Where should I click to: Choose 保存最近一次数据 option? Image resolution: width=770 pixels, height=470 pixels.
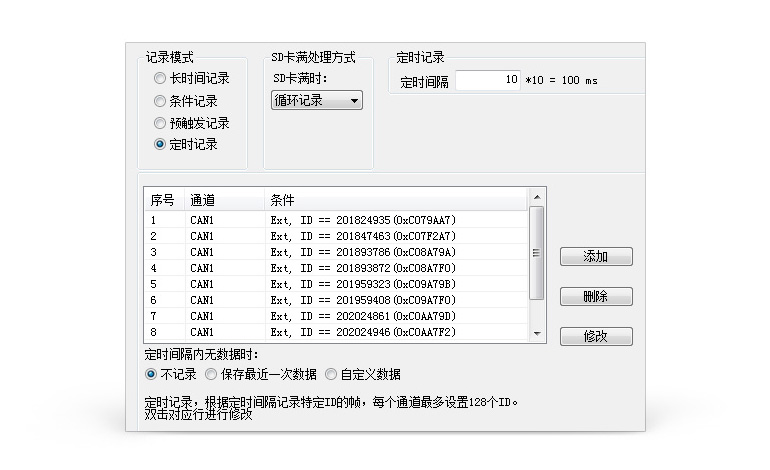coord(212,374)
